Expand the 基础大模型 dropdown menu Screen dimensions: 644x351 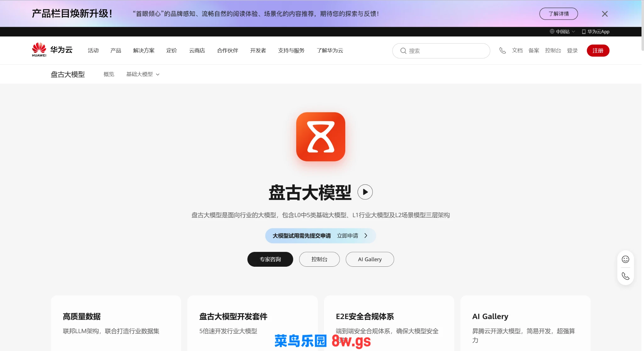pos(143,74)
